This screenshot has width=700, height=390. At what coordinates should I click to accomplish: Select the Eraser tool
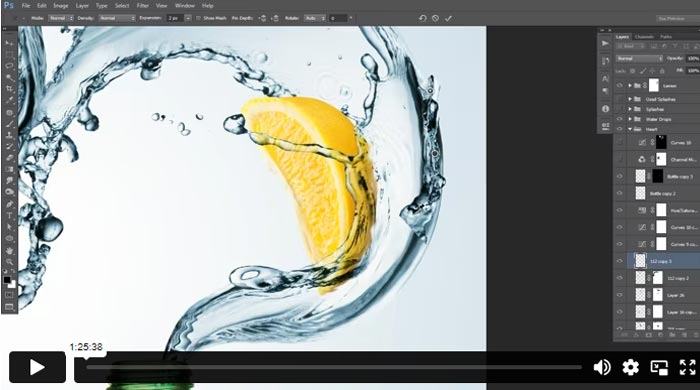point(9,158)
